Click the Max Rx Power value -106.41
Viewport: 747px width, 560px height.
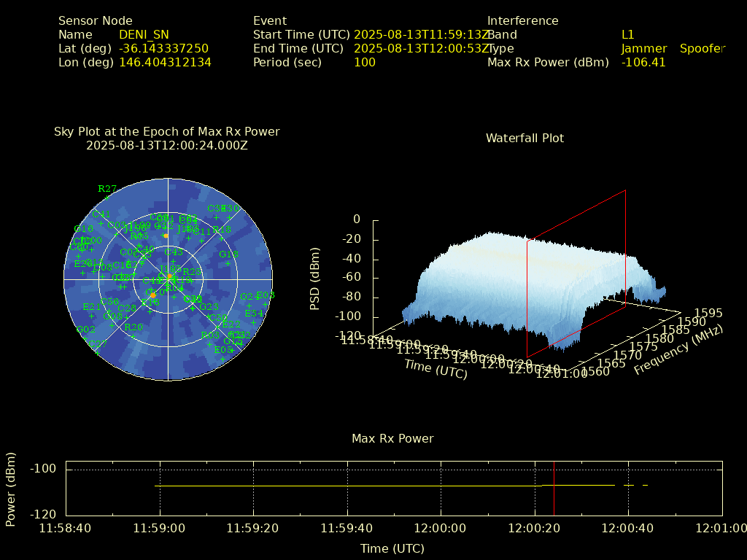[643, 63]
